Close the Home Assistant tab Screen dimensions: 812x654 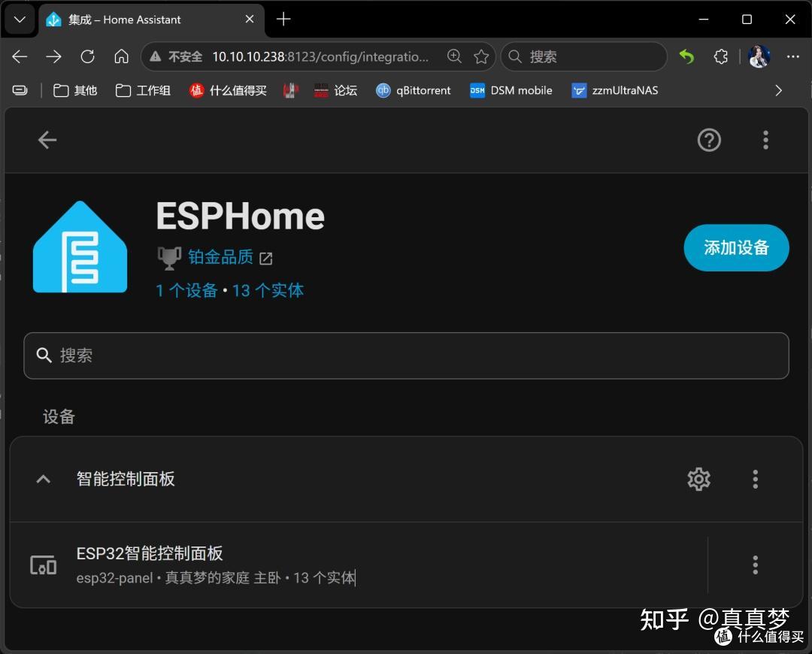249,19
